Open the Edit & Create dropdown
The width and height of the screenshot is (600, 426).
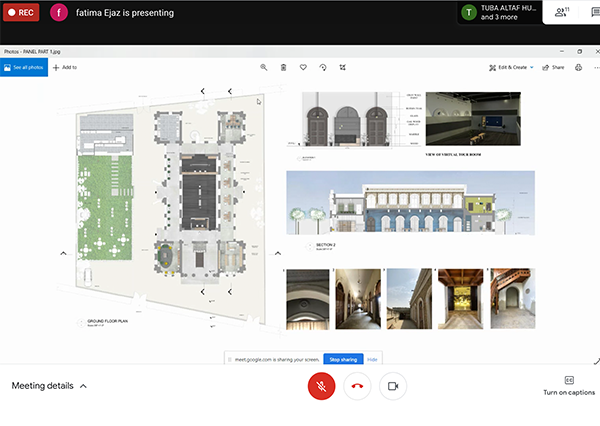(511, 67)
